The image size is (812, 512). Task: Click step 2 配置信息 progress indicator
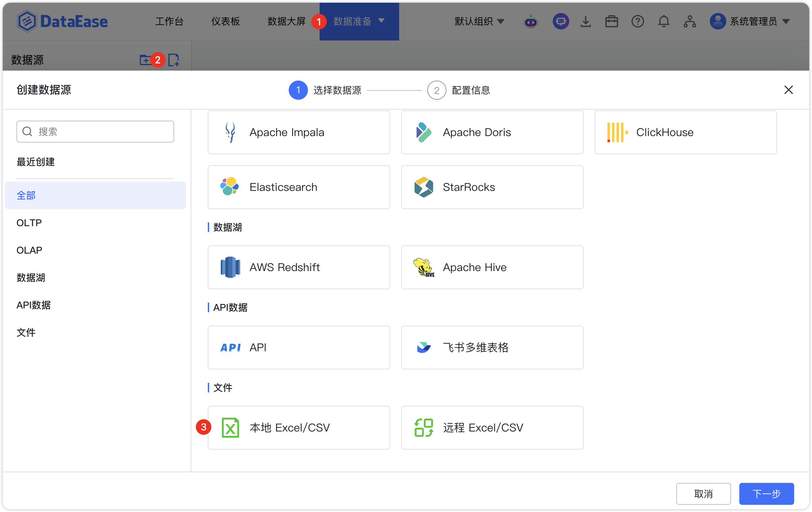tap(459, 90)
